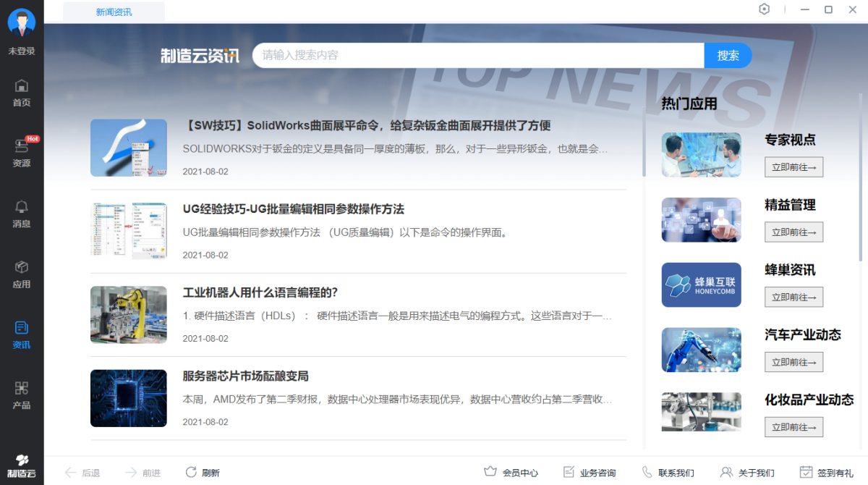Click 立即前往 under 蜂巢资讯
Image resolution: width=868 pixels, height=485 pixels.
(793, 297)
